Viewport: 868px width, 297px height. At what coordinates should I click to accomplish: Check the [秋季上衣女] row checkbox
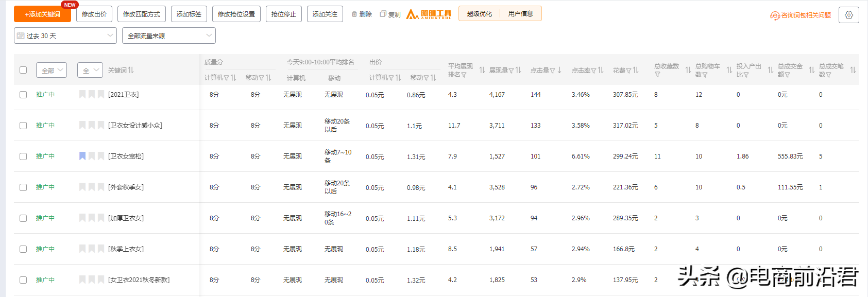23,249
